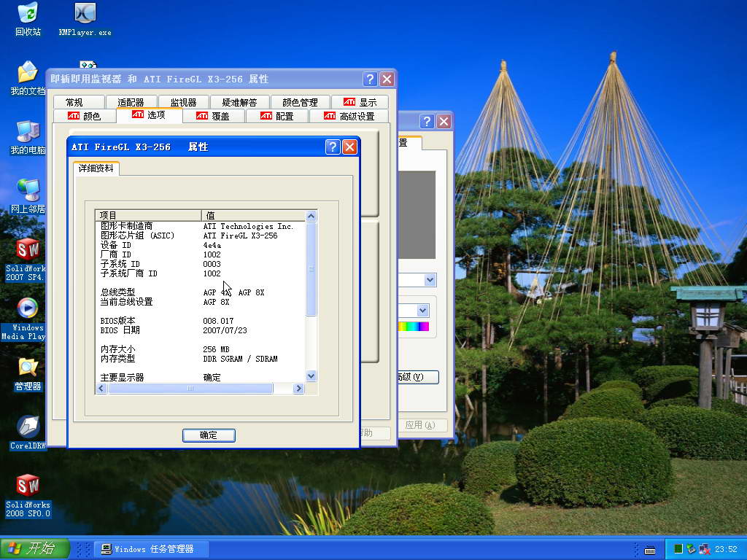Click the horizontal scrollbar thumb
Image resolution: width=747 pixels, height=560 pixels.
(190, 389)
